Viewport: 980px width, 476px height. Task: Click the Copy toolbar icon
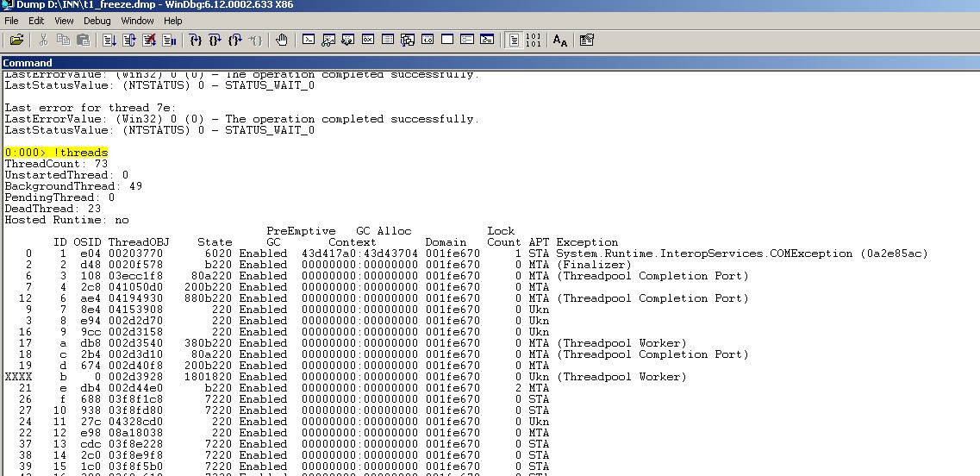(63, 40)
